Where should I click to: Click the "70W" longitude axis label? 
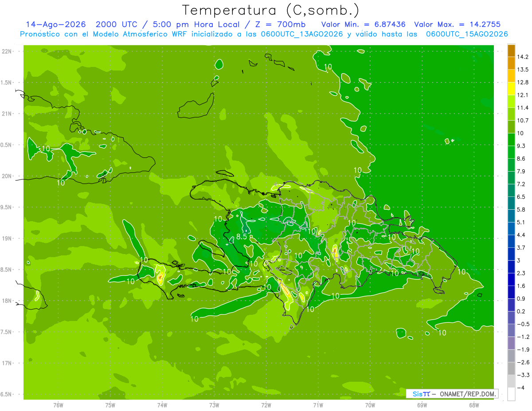tap(370, 405)
